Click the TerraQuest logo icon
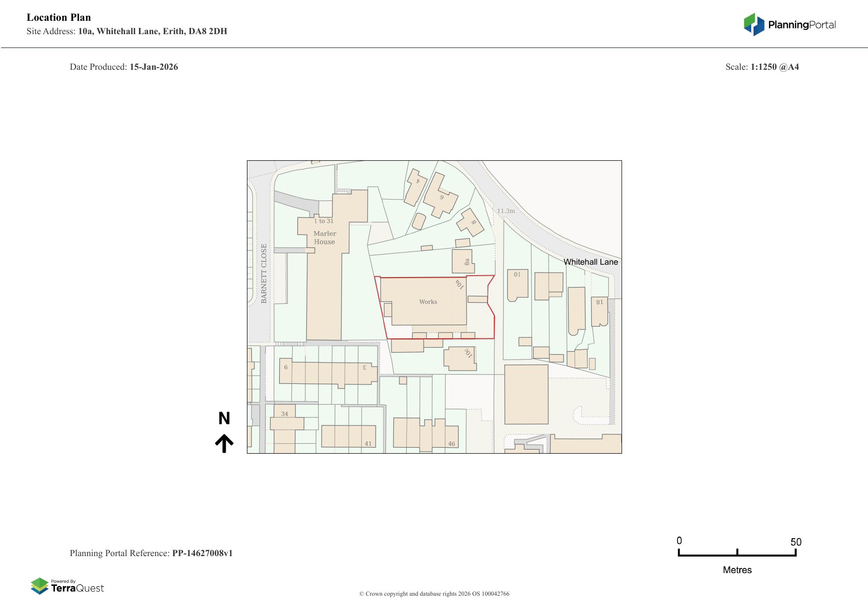The width and height of the screenshot is (868, 614). tap(39, 586)
